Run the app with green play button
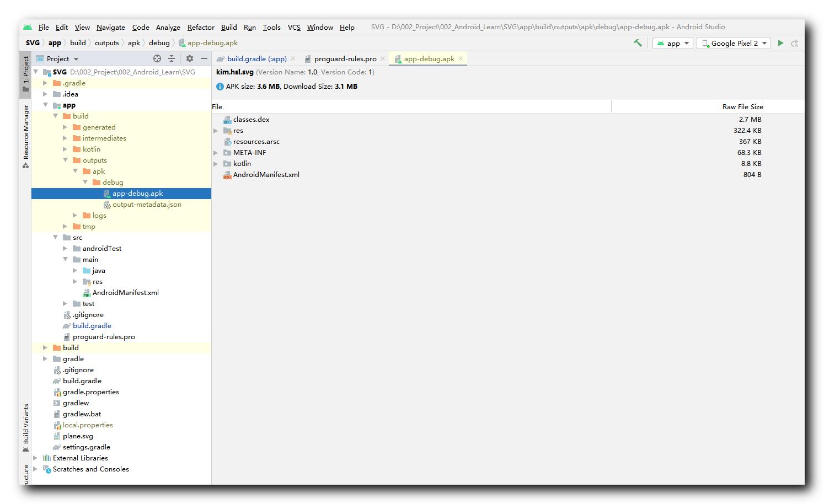Screen dimensions: 824x504 780,43
